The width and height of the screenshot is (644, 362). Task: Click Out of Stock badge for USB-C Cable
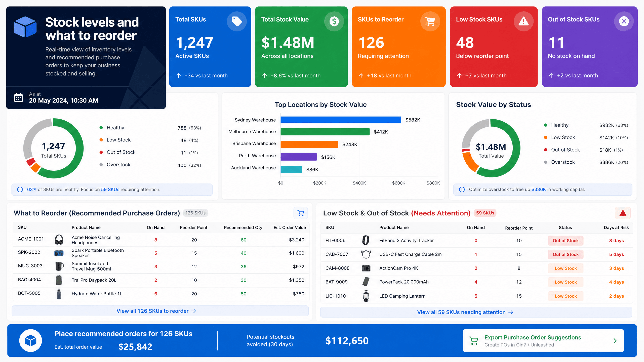click(566, 254)
